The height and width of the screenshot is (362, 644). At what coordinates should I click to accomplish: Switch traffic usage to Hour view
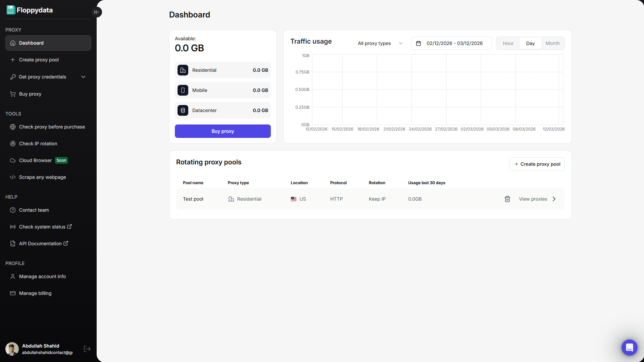[x=508, y=43]
